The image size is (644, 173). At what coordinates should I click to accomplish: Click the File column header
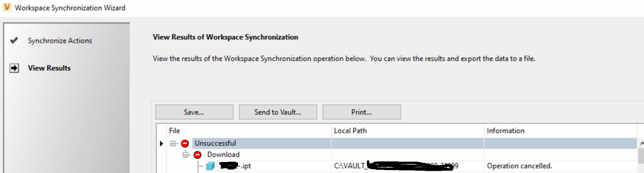[175, 131]
